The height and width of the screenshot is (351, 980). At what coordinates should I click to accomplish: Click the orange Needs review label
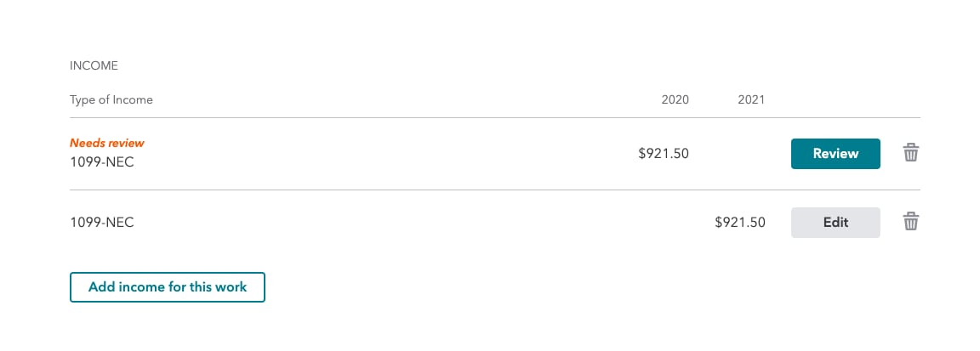(107, 143)
